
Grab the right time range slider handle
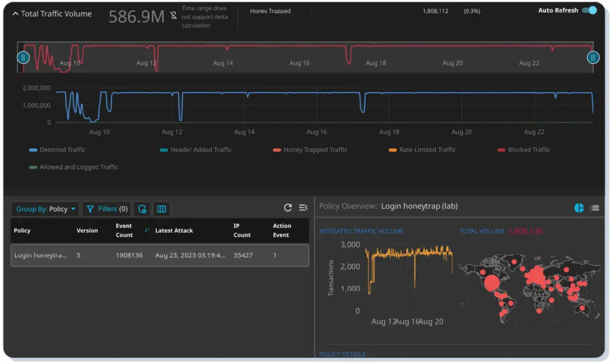point(593,58)
